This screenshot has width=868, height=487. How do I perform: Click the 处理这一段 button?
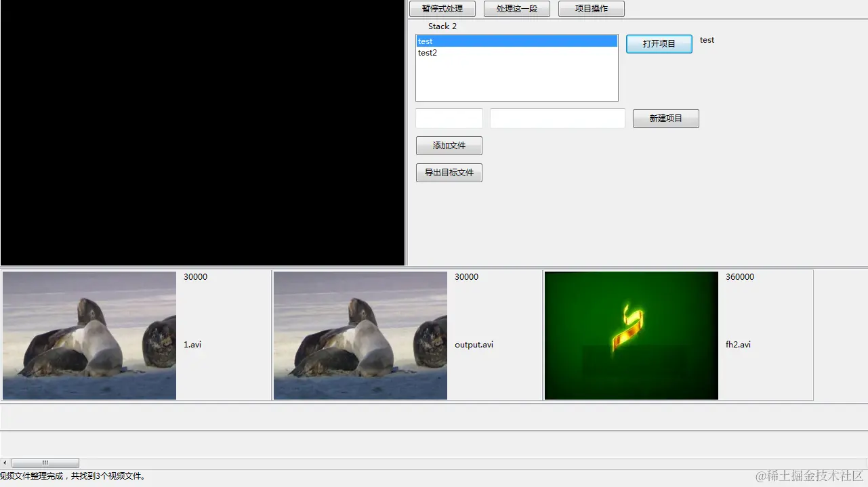(x=517, y=9)
